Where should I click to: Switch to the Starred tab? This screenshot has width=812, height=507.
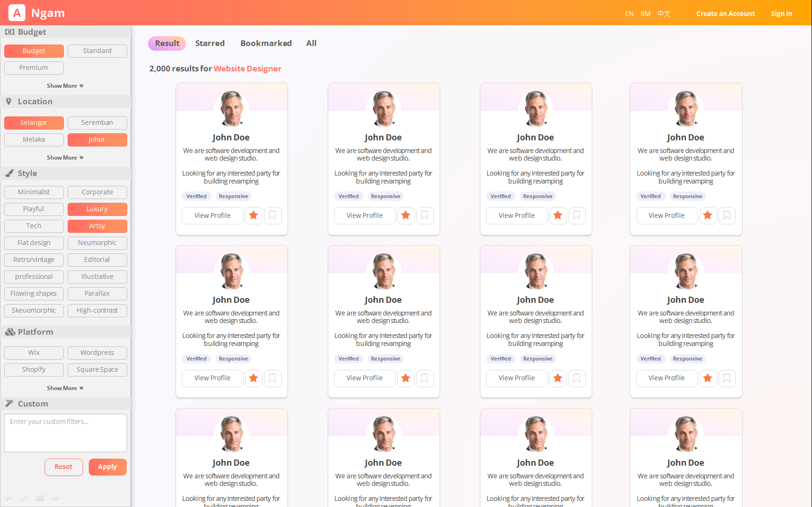click(210, 43)
